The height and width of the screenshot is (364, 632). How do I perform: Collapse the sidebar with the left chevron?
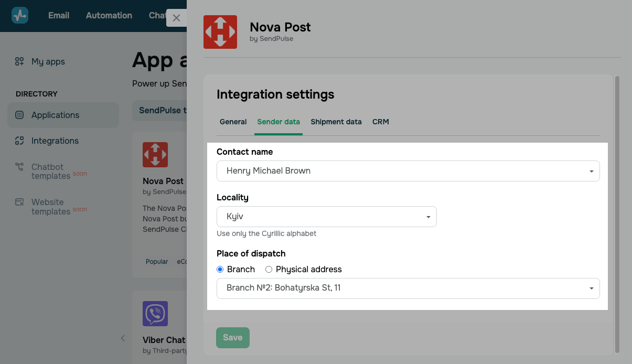pyautogui.click(x=123, y=338)
